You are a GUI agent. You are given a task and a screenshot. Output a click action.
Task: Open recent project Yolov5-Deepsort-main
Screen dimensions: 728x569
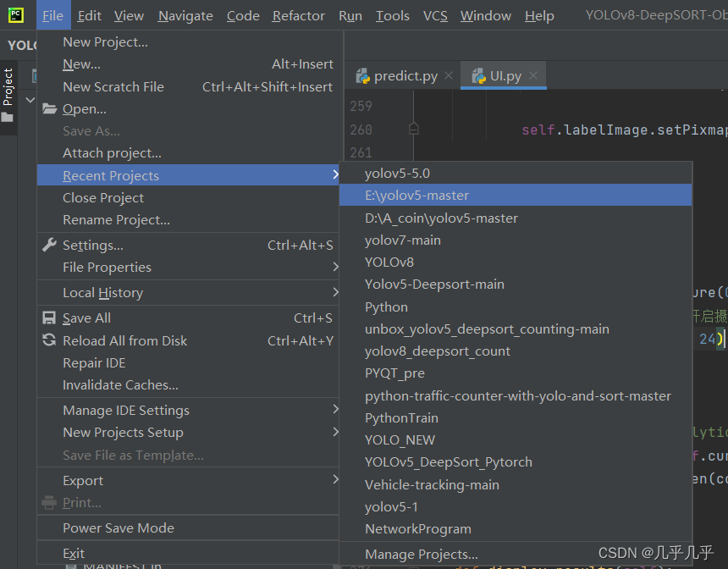(x=516, y=284)
